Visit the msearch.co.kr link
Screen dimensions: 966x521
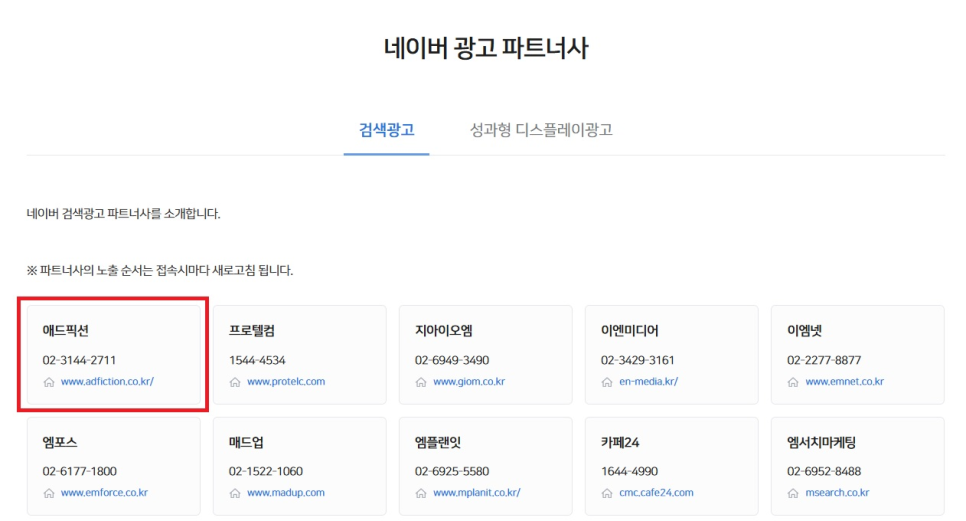[x=837, y=492]
